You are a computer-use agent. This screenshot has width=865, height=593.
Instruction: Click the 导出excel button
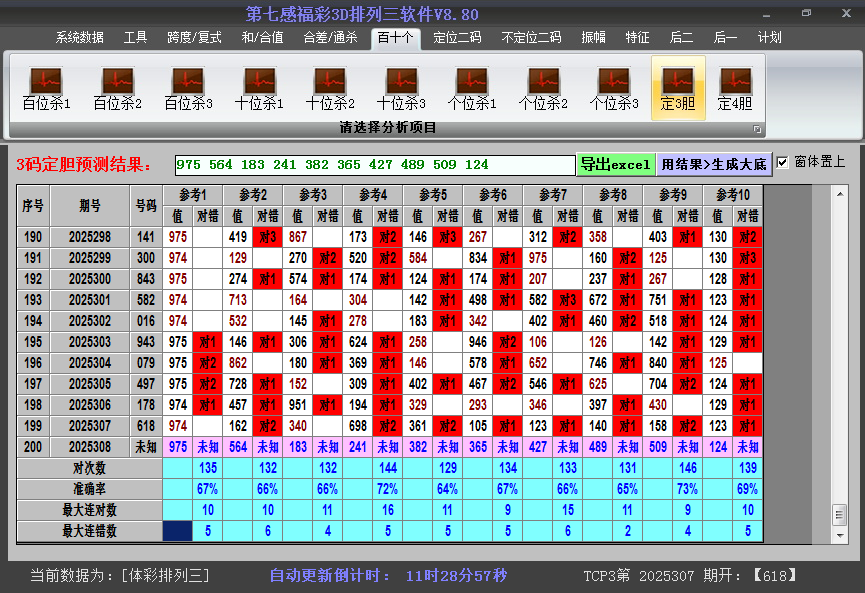(615, 164)
